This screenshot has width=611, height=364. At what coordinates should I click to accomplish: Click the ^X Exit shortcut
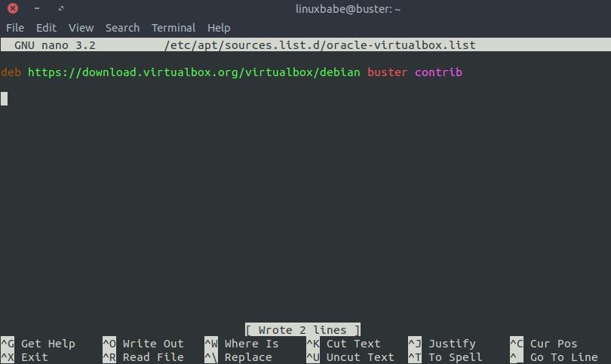click(24, 357)
